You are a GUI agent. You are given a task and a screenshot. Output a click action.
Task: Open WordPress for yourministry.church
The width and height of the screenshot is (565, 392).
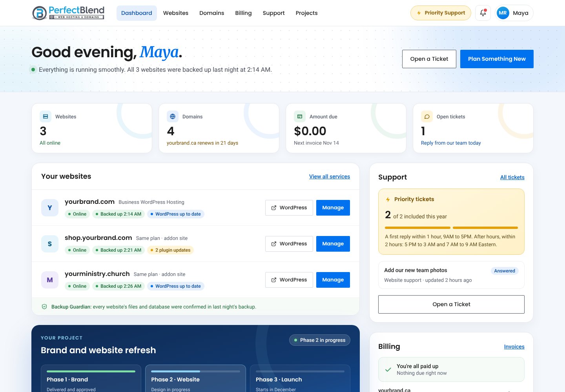pos(289,280)
